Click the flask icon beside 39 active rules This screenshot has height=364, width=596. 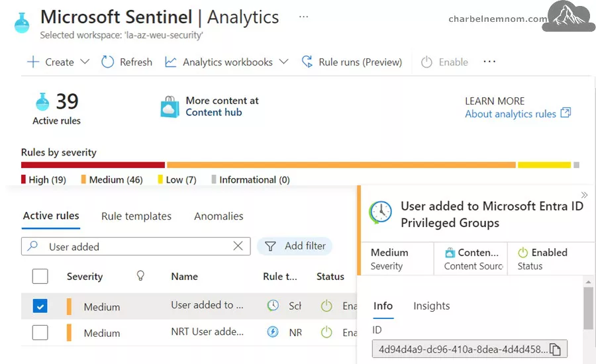tap(42, 101)
